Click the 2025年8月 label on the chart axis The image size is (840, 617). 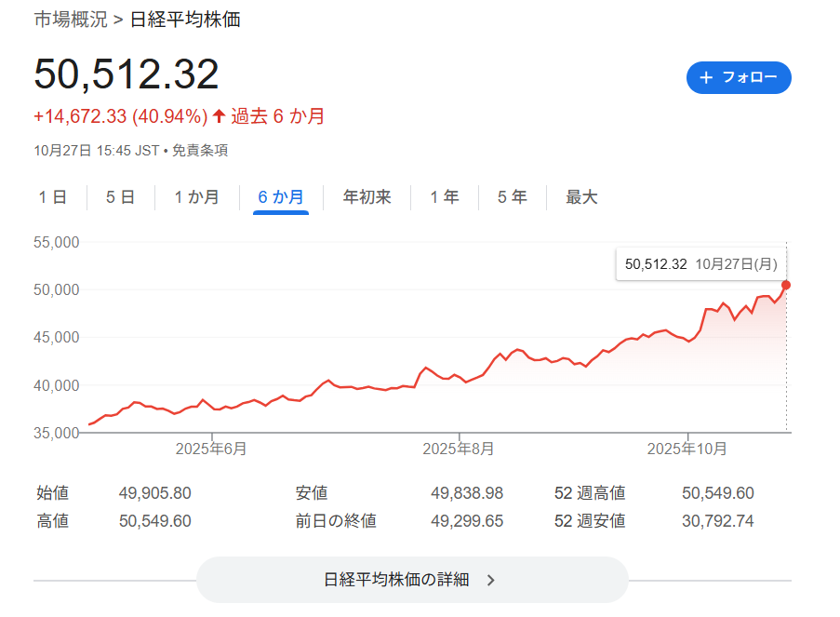(x=458, y=449)
